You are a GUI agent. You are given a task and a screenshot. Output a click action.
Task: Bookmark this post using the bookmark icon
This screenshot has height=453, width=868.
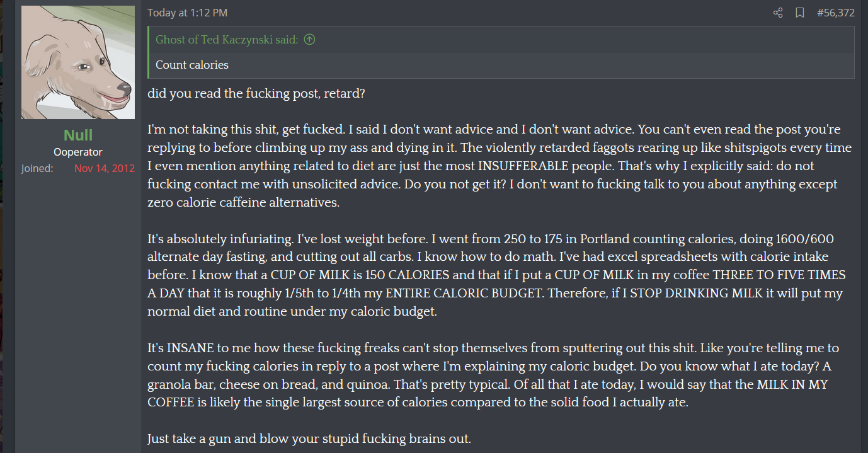tap(800, 13)
